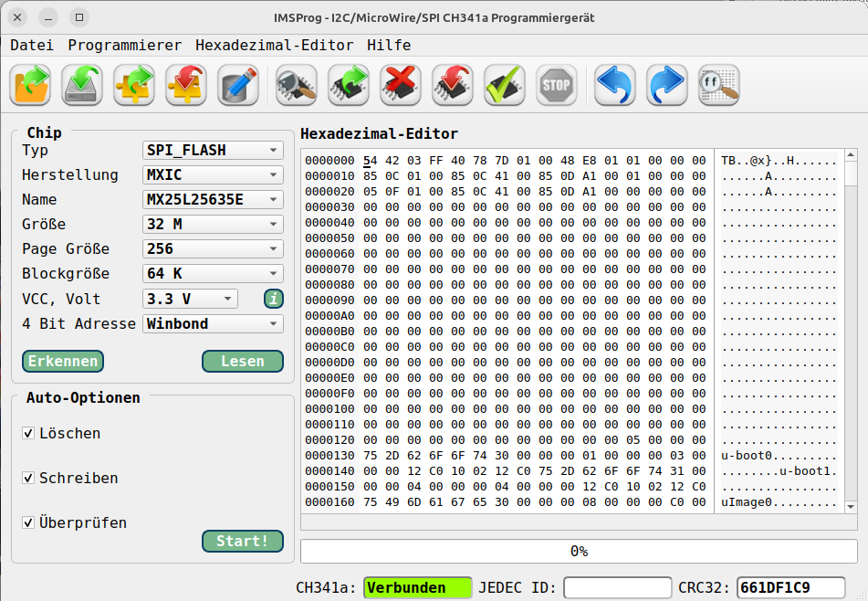
Task: Open the VCC Volt dropdown showing 3.3 V
Action: click(191, 299)
